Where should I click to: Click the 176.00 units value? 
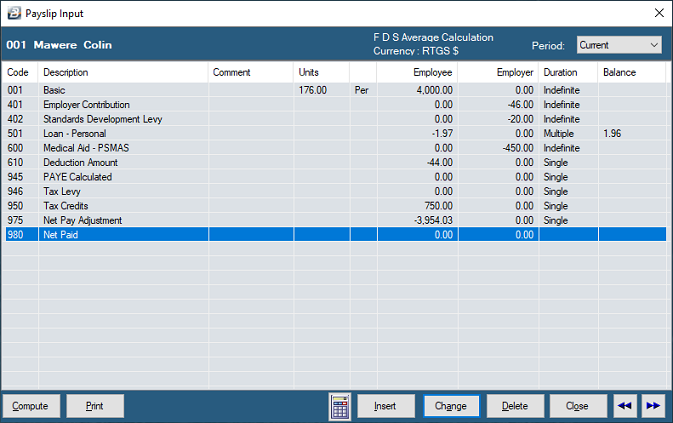(313, 90)
